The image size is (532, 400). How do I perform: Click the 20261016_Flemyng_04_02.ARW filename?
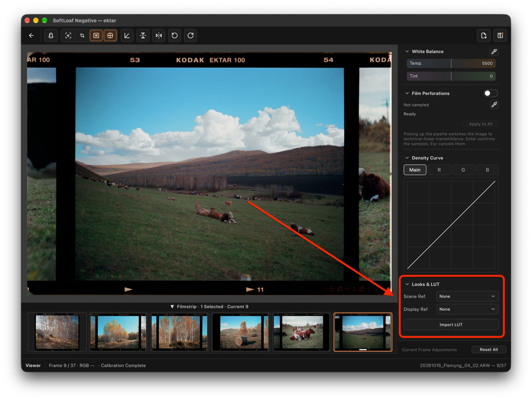tap(455, 365)
